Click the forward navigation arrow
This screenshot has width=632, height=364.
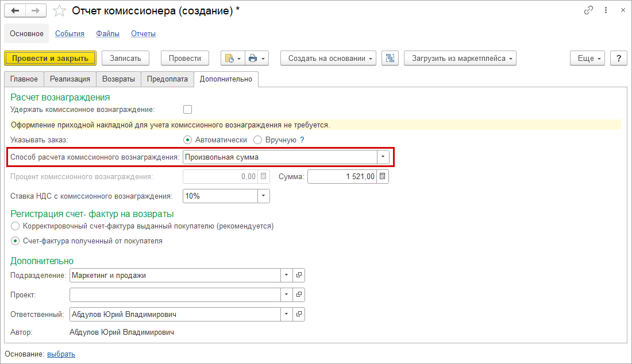click(36, 11)
